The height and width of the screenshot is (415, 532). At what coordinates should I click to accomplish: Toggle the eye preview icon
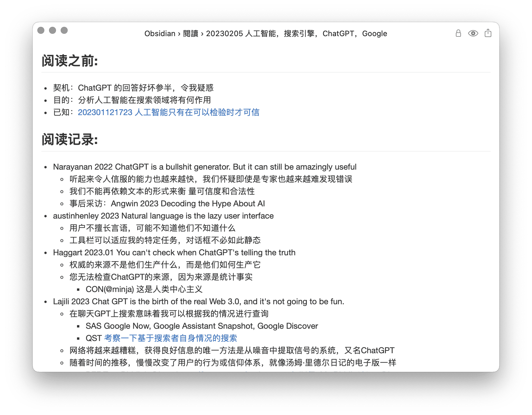click(473, 33)
